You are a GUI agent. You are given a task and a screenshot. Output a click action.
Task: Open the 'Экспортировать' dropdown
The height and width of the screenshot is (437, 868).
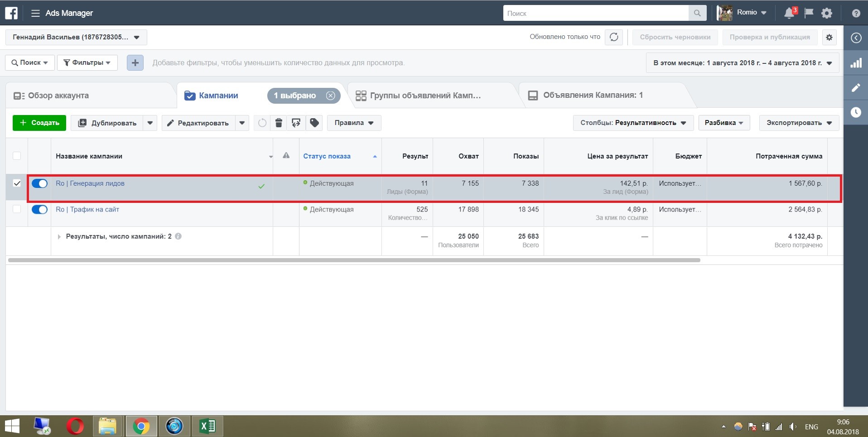(799, 123)
